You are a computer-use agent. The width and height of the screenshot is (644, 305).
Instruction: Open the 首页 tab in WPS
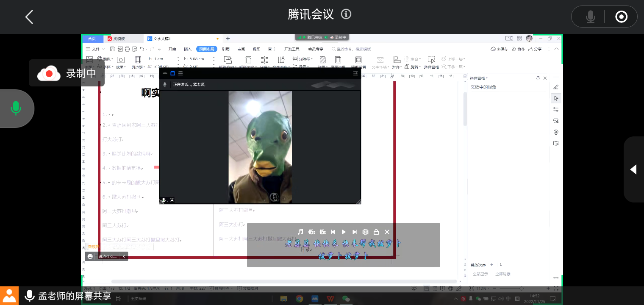click(x=92, y=39)
